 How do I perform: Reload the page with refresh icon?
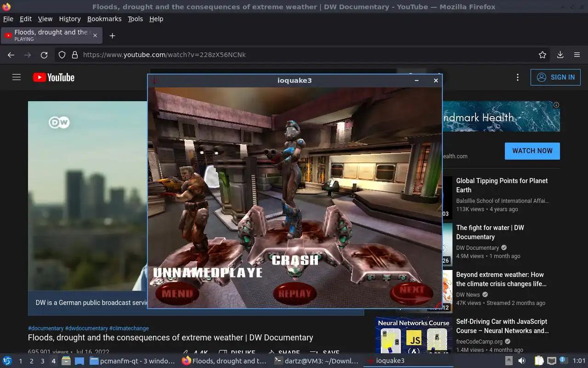pyautogui.click(x=44, y=55)
